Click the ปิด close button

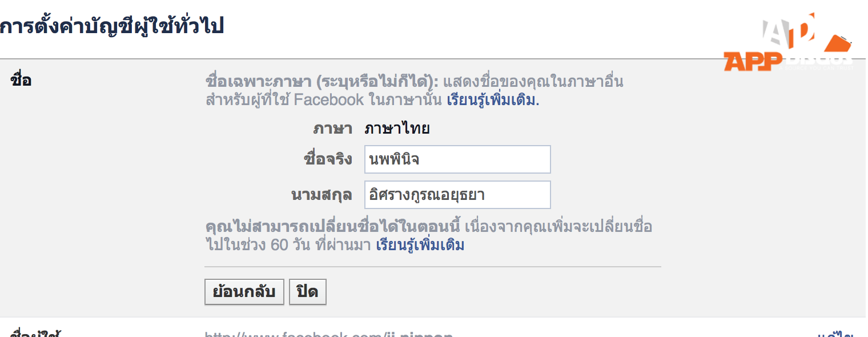click(x=308, y=292)
